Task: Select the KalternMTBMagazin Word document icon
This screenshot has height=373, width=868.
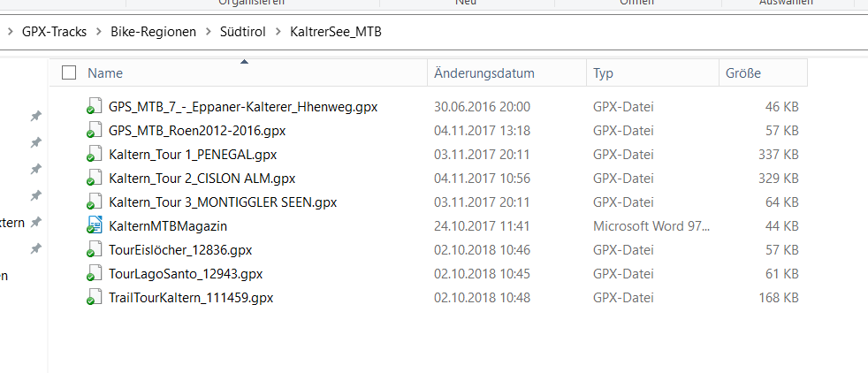Action: click(94, 225)
